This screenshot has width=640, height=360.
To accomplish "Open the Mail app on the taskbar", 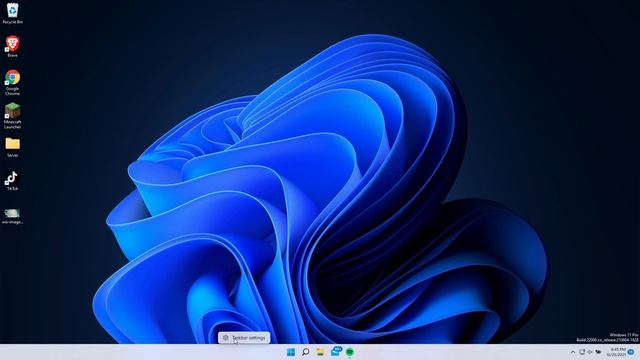I will pos(336,351).
